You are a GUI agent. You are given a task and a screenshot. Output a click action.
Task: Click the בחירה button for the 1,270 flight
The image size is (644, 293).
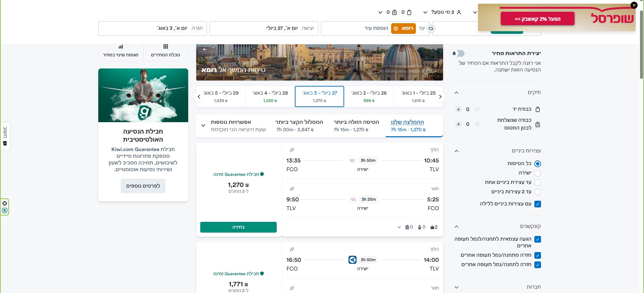pyautogui.click(x=238, y=227)
